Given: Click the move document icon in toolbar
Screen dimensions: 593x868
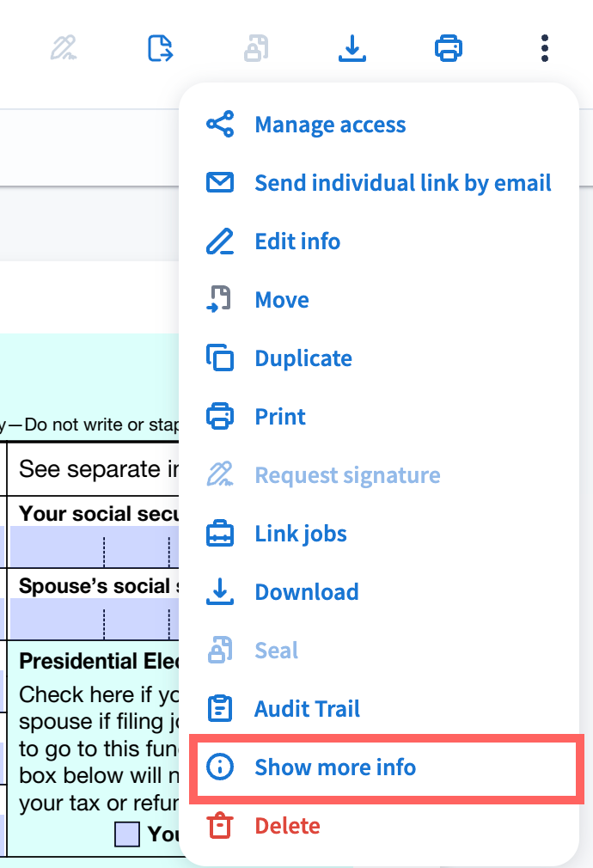Looking at the screenshot, I should pos(161,48).
